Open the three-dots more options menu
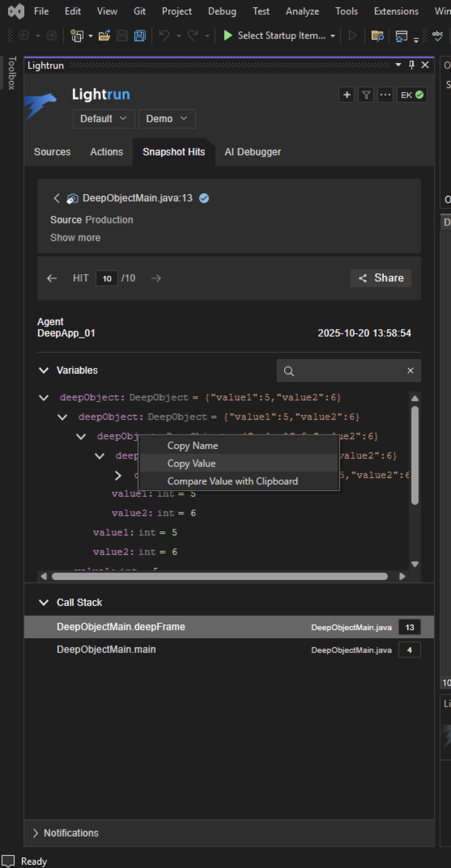 click(385, 95)
